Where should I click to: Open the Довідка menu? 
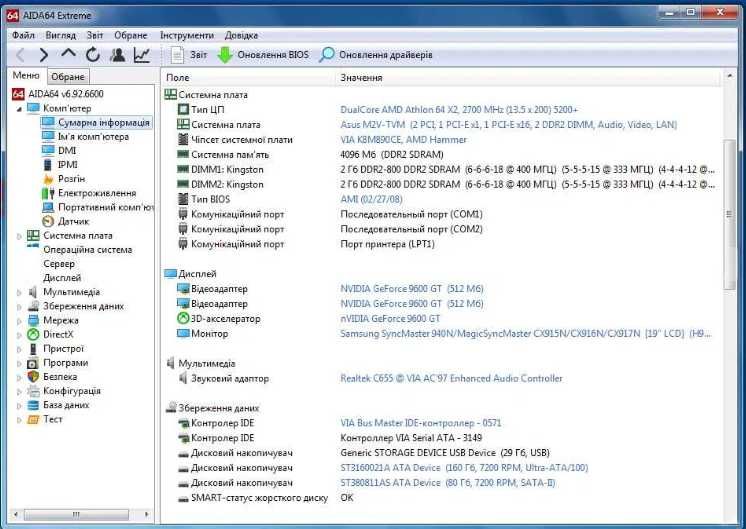[x=241, y=35]
